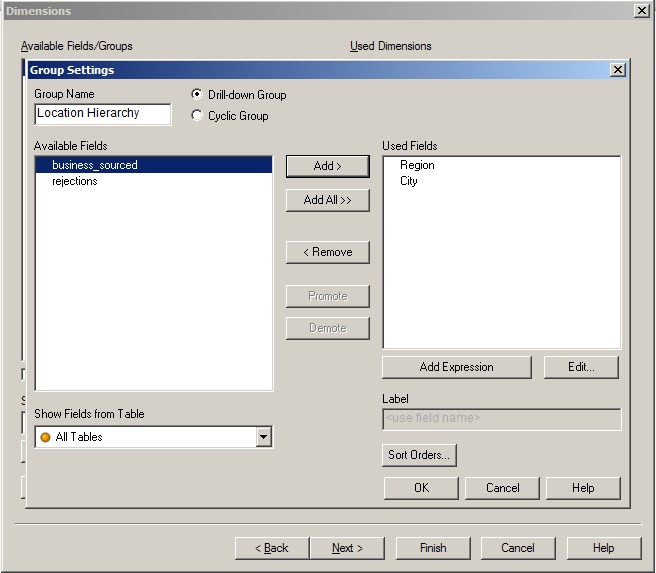This screenshot has height=573, width=656.
Task: Go to the Next > wizard page
Action: coord(347,548)
